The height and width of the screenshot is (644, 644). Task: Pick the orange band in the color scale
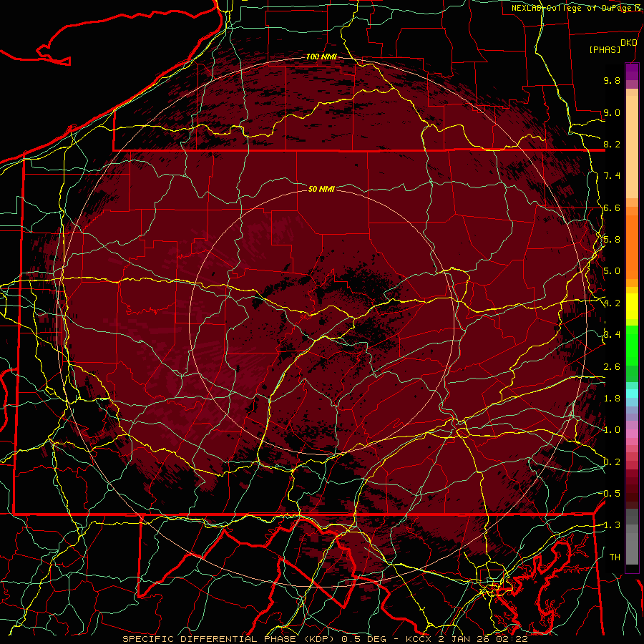[632, 246]
